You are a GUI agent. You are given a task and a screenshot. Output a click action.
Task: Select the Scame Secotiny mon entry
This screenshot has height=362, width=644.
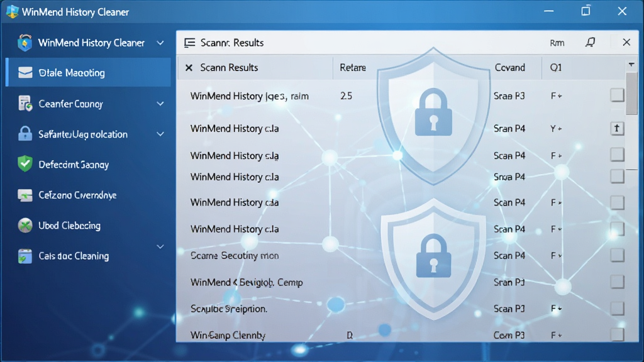(x=235, y=256)
